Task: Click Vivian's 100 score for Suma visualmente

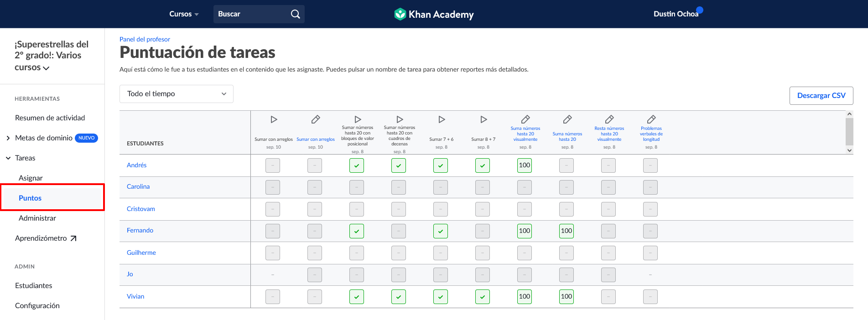Action: click(x=525, y=297)
